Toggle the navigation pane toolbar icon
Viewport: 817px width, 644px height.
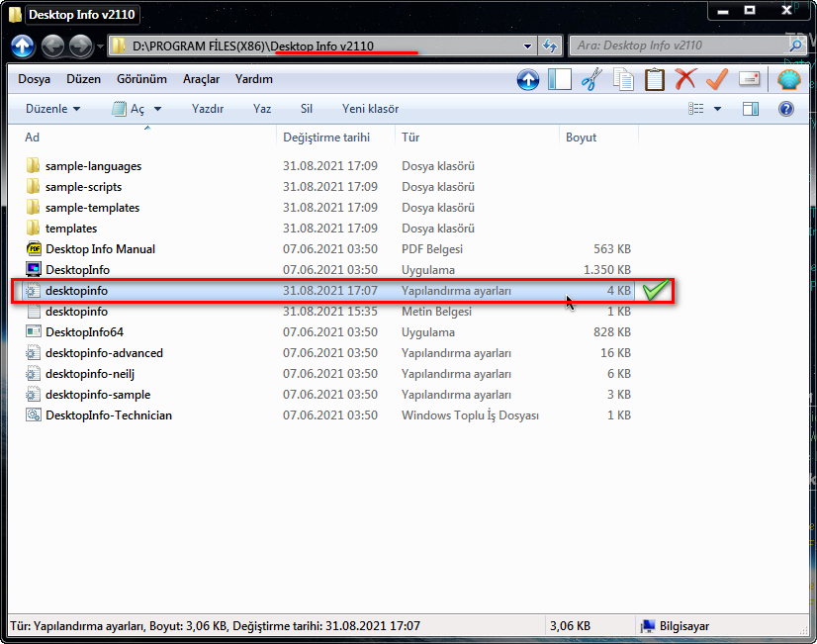click(x=560, y=80)
